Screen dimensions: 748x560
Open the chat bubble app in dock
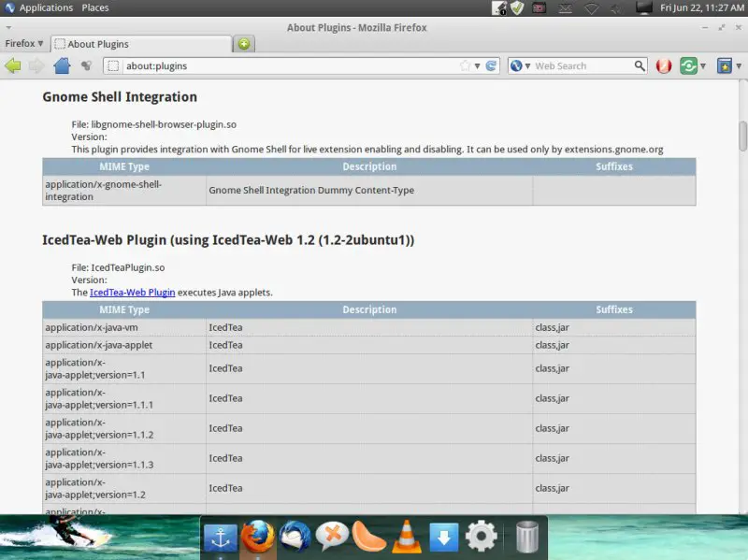click(332, 537)
